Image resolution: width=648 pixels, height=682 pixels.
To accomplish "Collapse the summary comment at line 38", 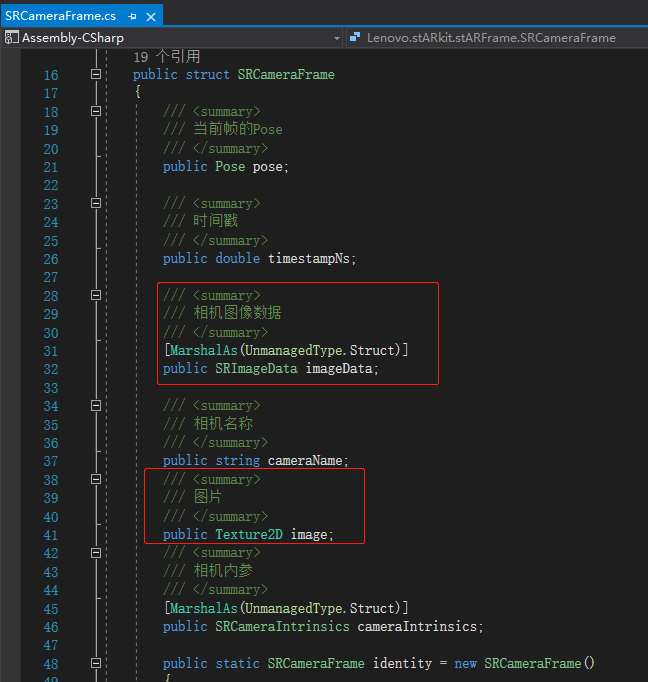I will point(96,479).
